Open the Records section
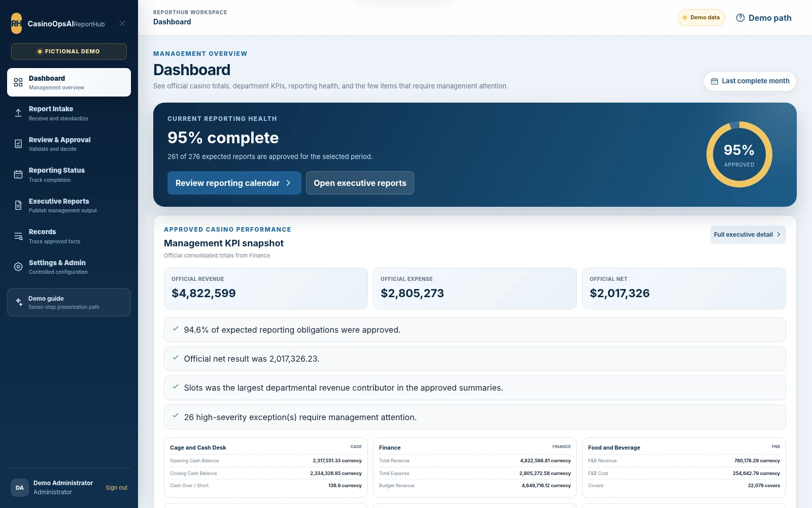Image resolution: width=812 pixels, height=508 pixels. (69, 236)
